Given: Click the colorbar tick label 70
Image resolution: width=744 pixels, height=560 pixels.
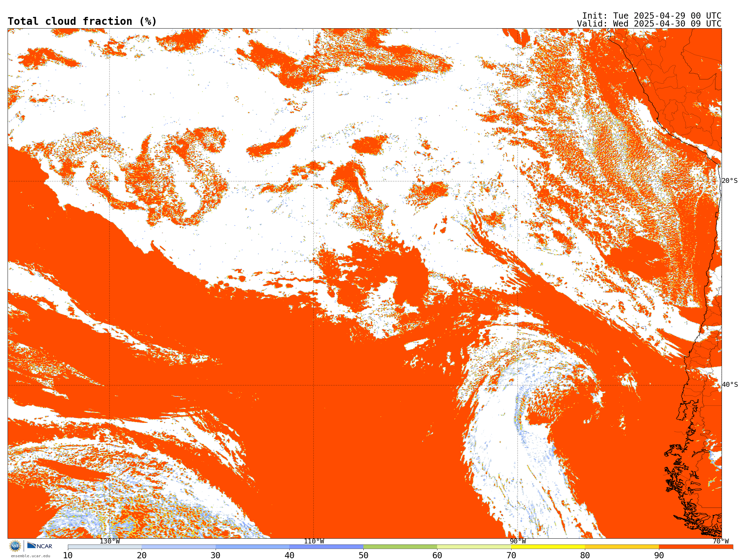Looking at the screenshot, I should [x=511, y=556].
